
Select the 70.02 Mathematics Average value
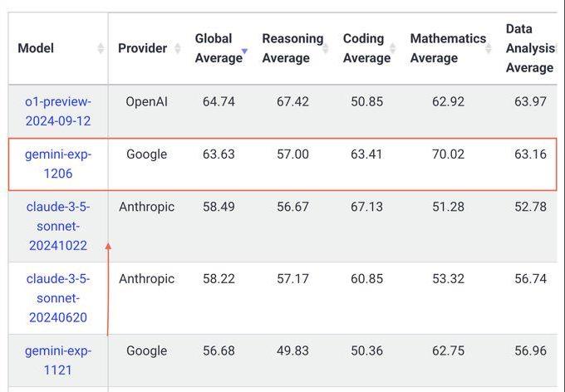coord(448,154)
